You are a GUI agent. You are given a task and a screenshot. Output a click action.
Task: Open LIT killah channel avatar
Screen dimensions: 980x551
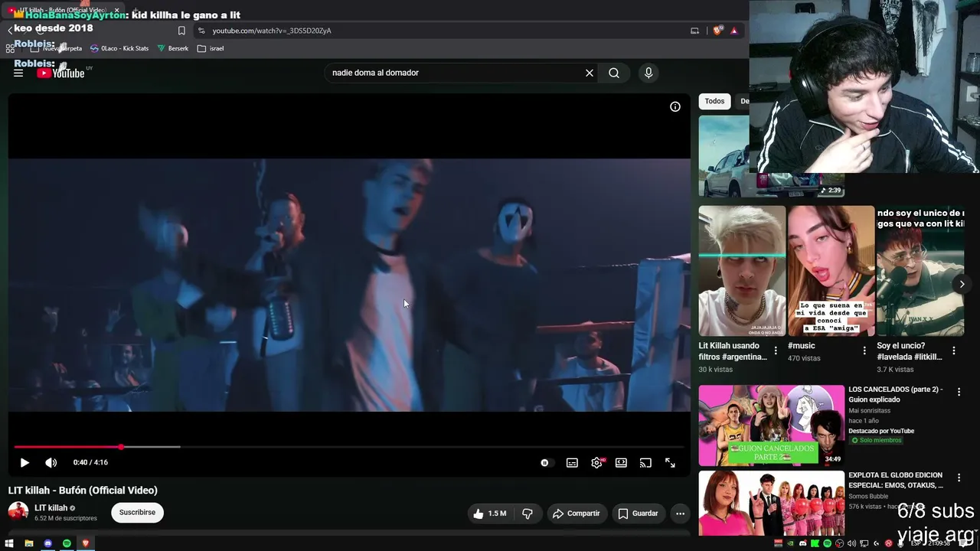pos(18,512)
